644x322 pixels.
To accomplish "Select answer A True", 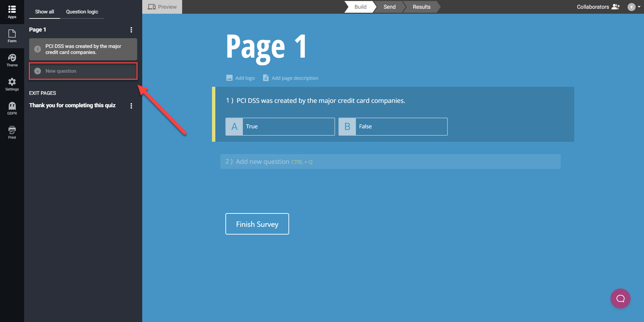I will 280,127.
